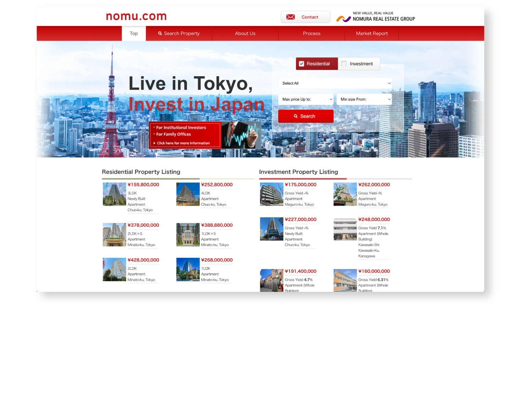532x411 pixels.
Task: Click the ¥268,000,000 price link
Action: (217, 260)
